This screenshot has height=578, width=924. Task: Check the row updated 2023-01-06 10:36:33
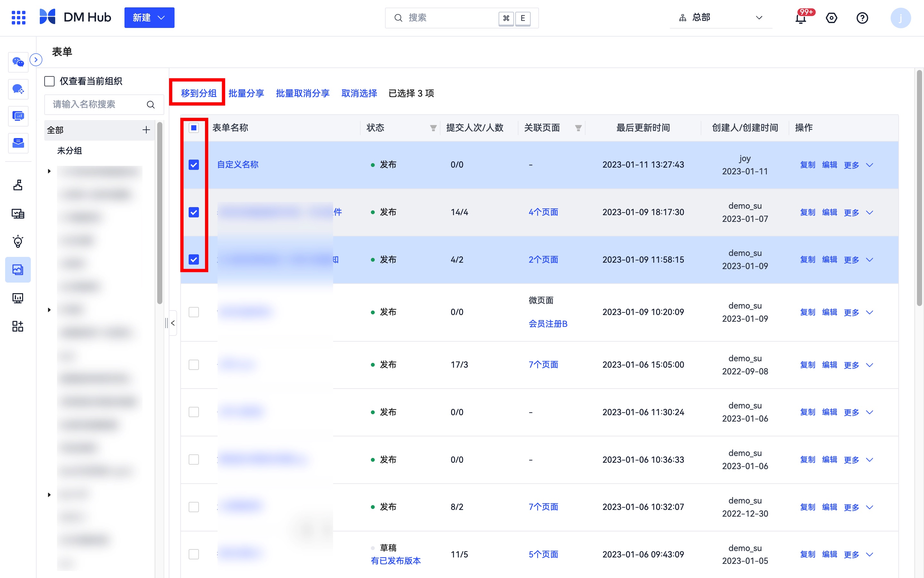[194, 460]
